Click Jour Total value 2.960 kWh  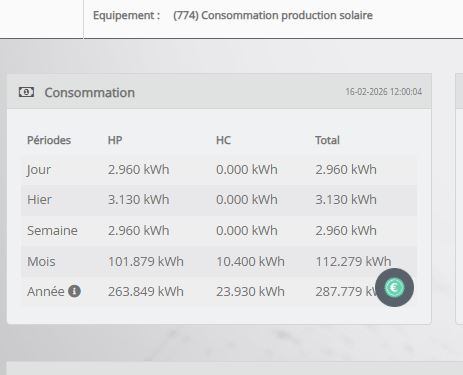point(346,170)
